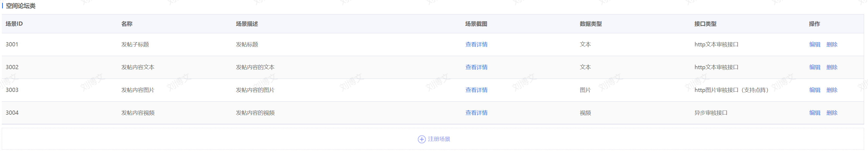Edit the 发帖内容文本 scene row
Screen dimensions: 868x154
(x=814, y=67)
